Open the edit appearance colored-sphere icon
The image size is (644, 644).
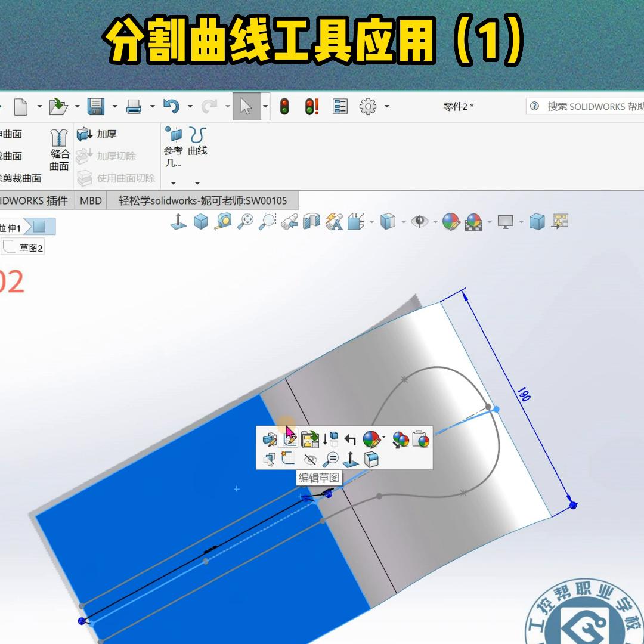coord(372,439)
